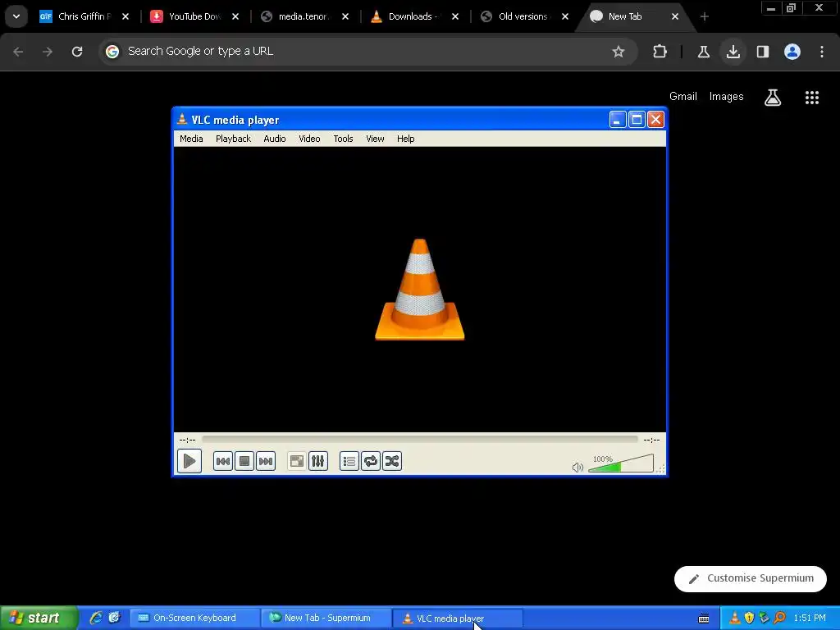
Task: Open the browser extensions puzzle icon
Action: [x=660, y=52]
